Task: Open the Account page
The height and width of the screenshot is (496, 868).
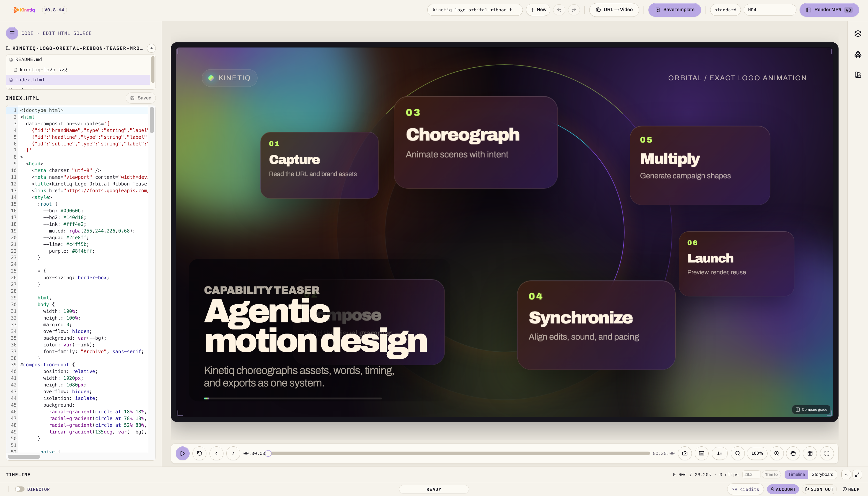Action: 783,489
